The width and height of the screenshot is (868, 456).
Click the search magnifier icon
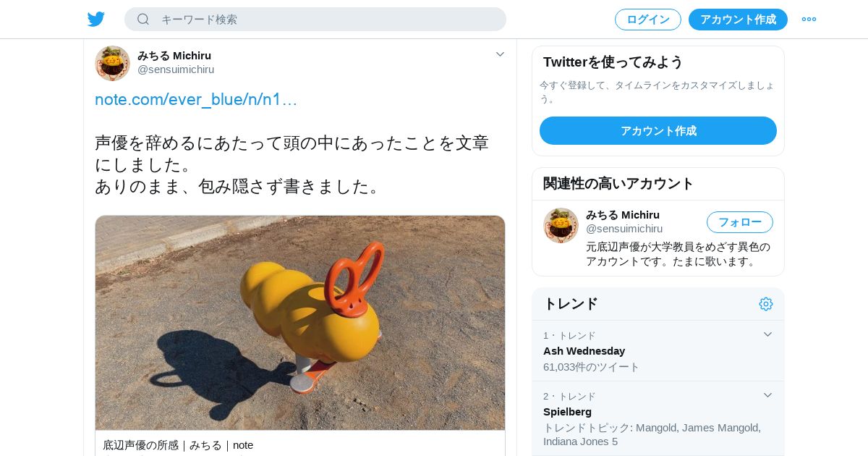143,19
